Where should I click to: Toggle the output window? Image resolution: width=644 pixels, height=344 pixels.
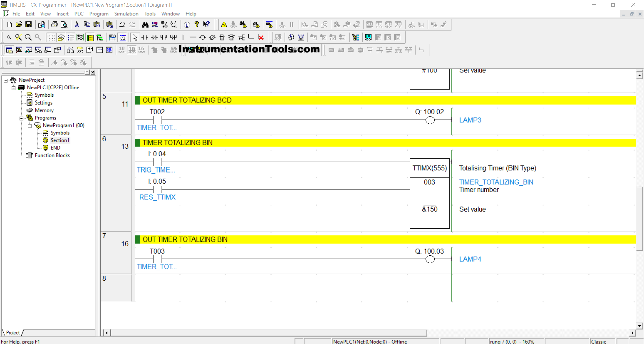[x=19, y=50]
